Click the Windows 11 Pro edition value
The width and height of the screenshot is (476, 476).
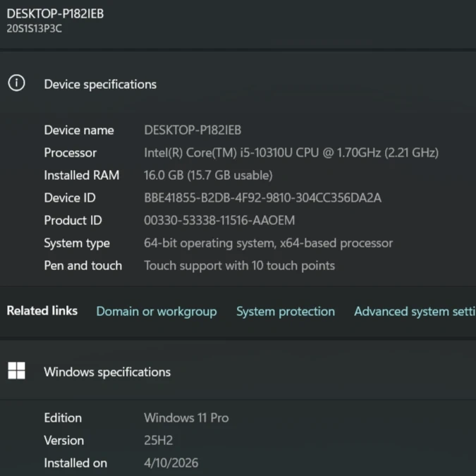pyautogui.click(x=186, y=417)
